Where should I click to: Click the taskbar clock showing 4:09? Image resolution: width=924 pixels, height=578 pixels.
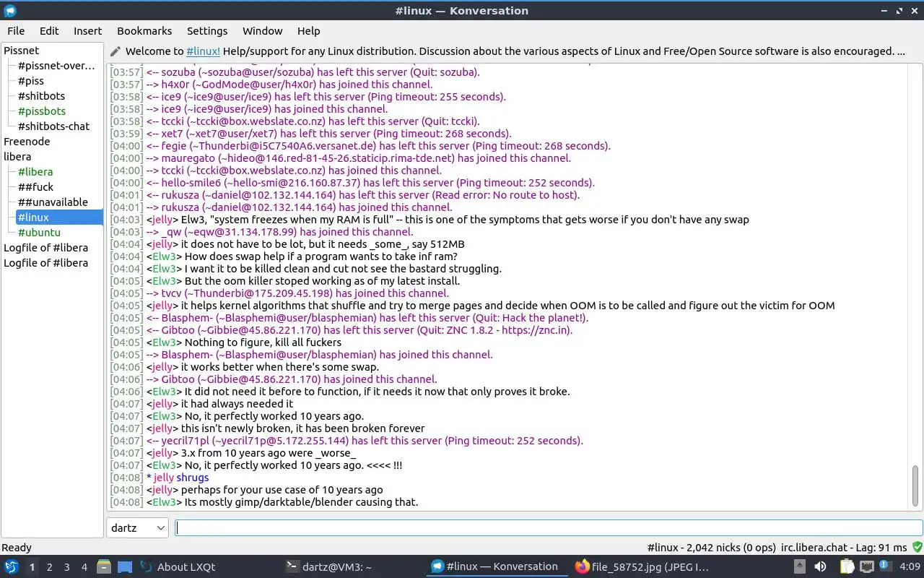[910, 567]
